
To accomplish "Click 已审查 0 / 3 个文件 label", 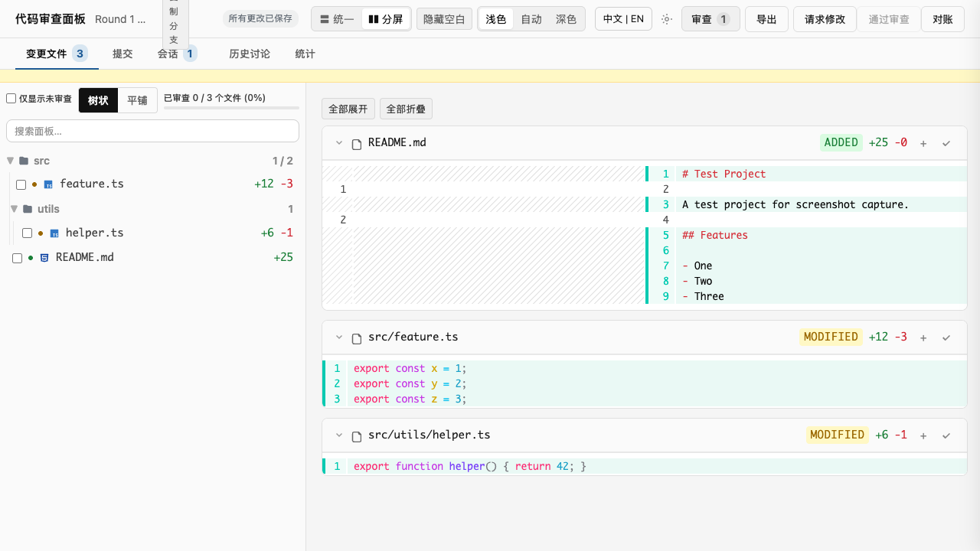I will click(x=214, y=98).
